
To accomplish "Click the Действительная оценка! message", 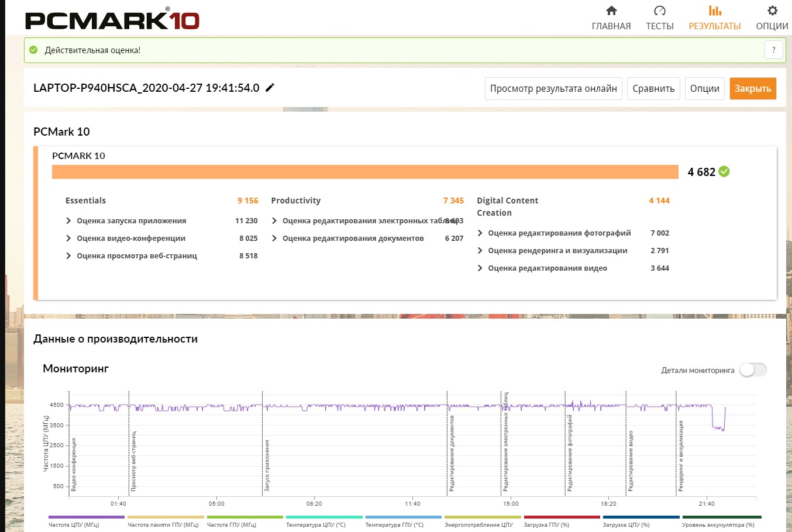I will [92, 50].
